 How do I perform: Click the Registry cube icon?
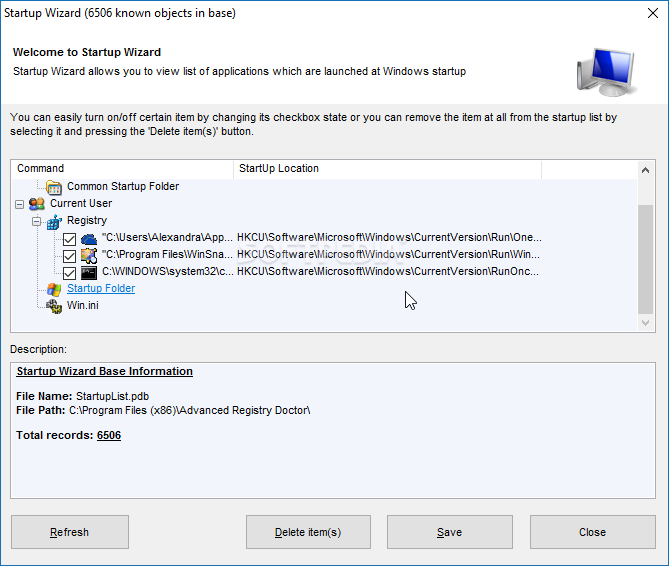pos(54,221)
